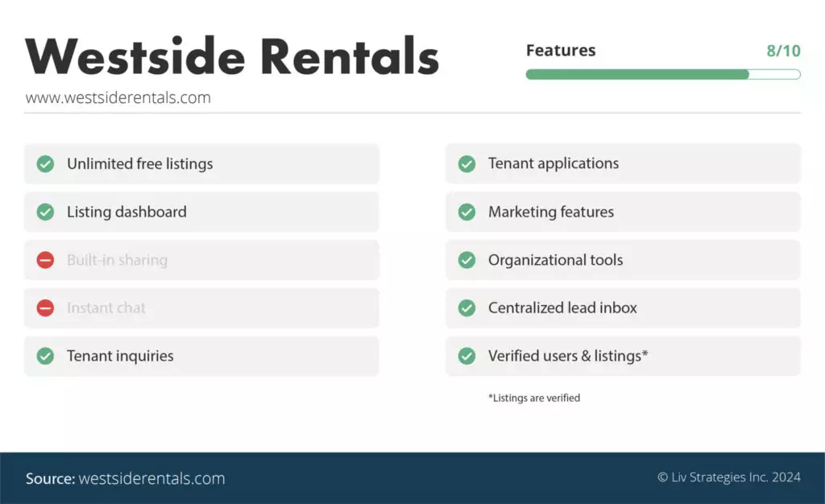Expand the Instant chat feature row
The height and width of the screenshot is (504, 825).
pos(201,308)
